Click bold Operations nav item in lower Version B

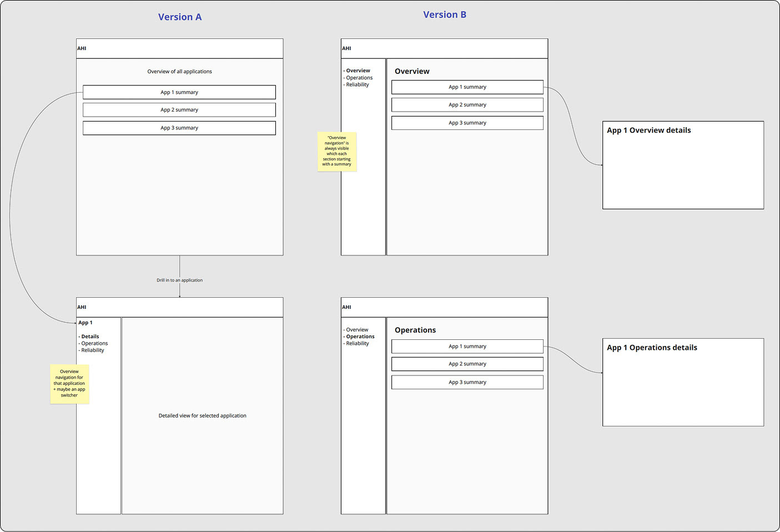(359, 337)
